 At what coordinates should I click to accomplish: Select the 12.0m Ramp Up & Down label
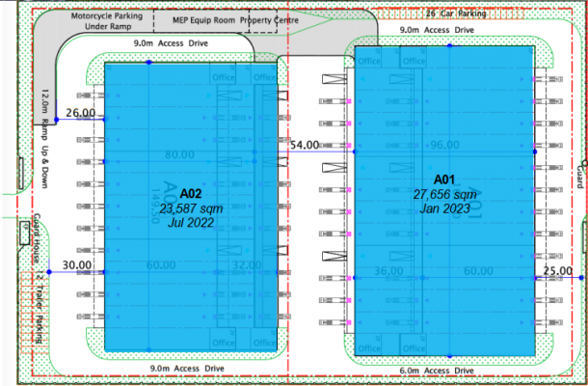pos(45,139)
